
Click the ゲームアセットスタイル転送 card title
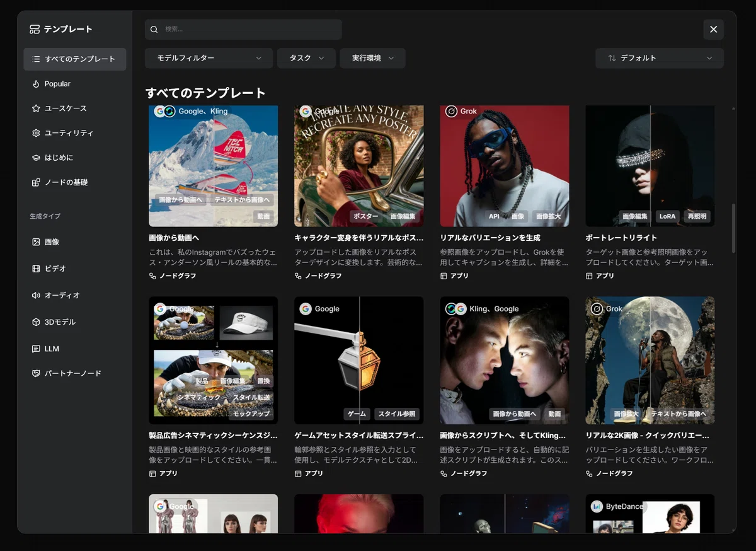(359, 436)
